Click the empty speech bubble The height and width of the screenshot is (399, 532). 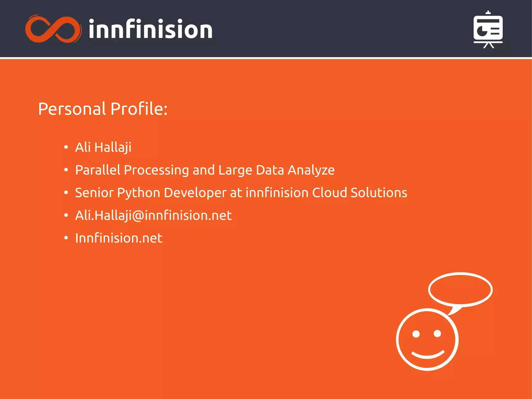click(460, 289)
